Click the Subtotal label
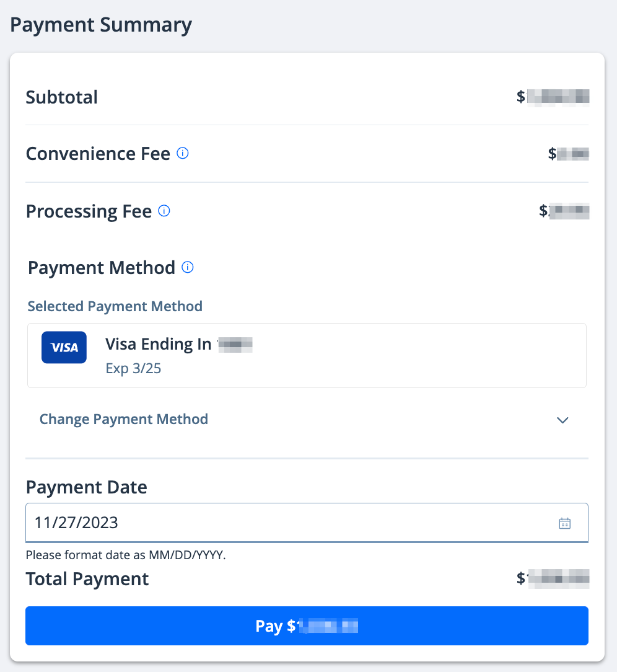Screen dimensions: 617x672 [62, 97]
